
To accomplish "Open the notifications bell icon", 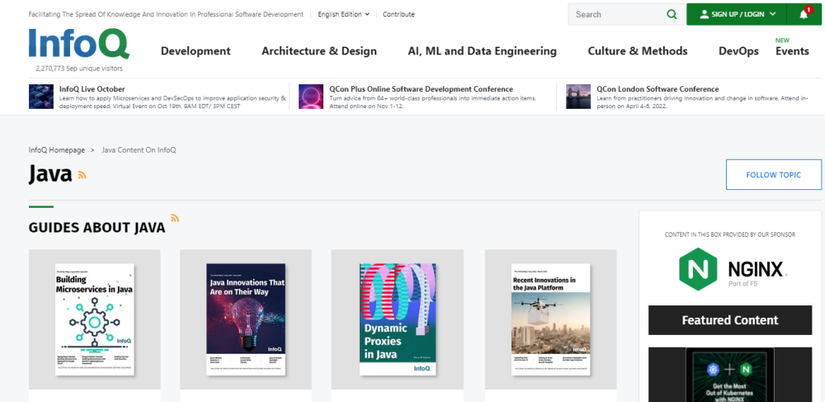I will pos(805,15).
